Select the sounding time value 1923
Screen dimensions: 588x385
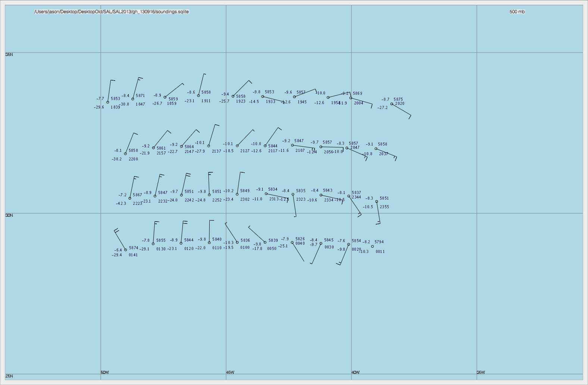point(241,101)
